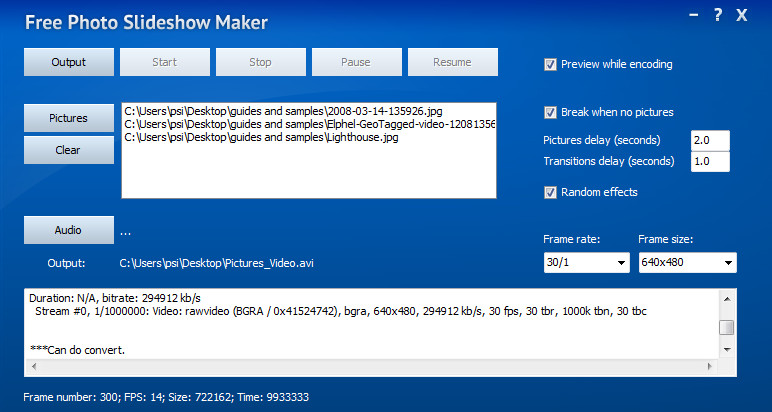Click the log's vertical scrollbar thumb
Image resolution: width=772 pixels, height=412 pixels.
click(727, 328)
